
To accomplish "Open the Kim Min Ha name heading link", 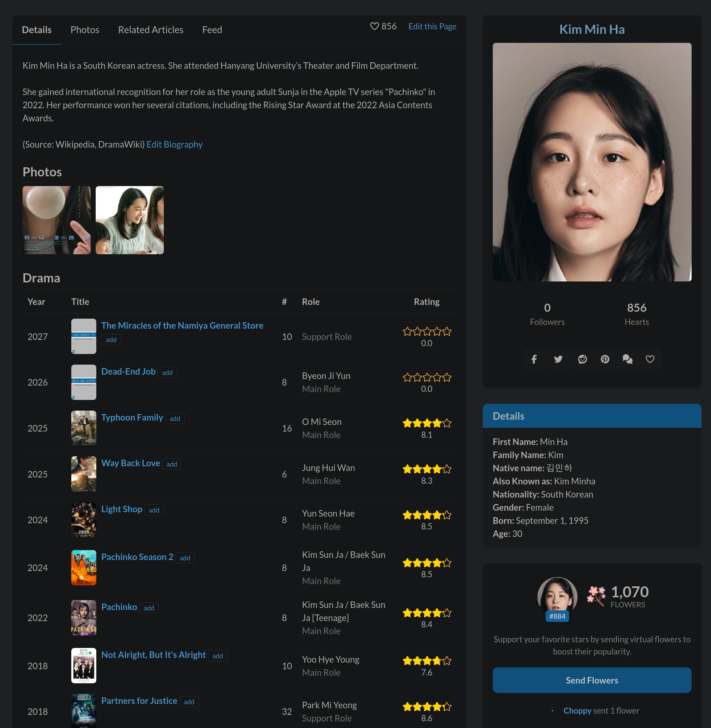I will coord(592,29).
